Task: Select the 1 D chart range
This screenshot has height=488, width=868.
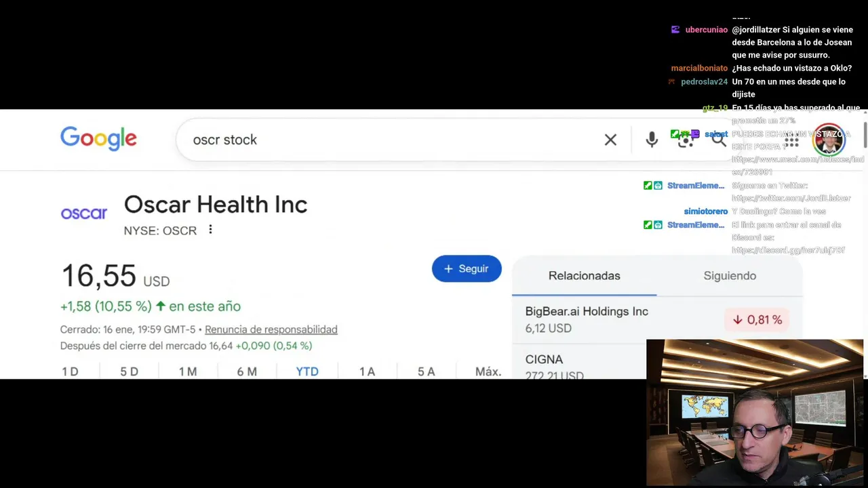Action: [x=70, y=371]
